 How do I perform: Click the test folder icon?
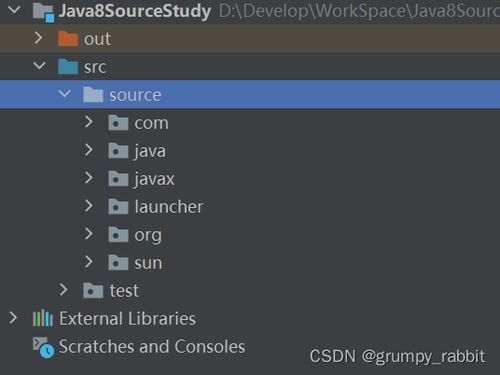tap(93, 290)
